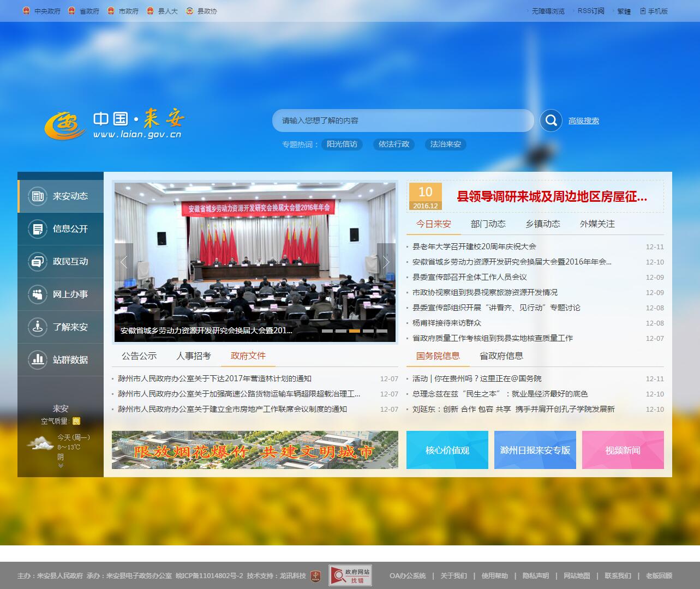Image resolution: width=700 pixels, height=589 pixels.
Task: Open the 高级搜索 advanced search link
Action: 584,121
